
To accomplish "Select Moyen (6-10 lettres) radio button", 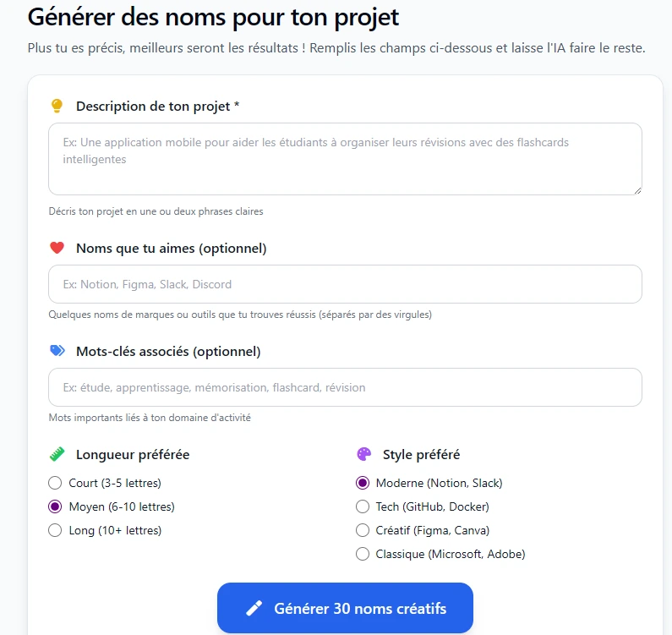I will pyautogui.click(x=56, y=506).
